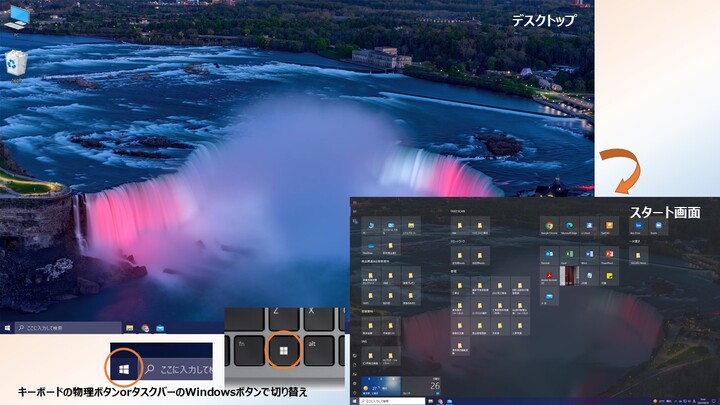The image size is (720, 405).
Task: Launch the Outlook tile on the Start screen
Action: (x=550, y=255)
